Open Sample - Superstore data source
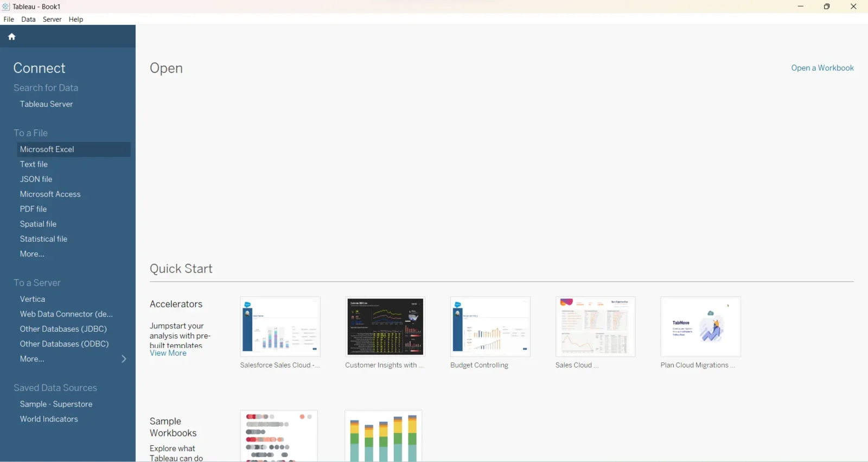The height and width of the screenshot is (462, 868). pos(56,404)
